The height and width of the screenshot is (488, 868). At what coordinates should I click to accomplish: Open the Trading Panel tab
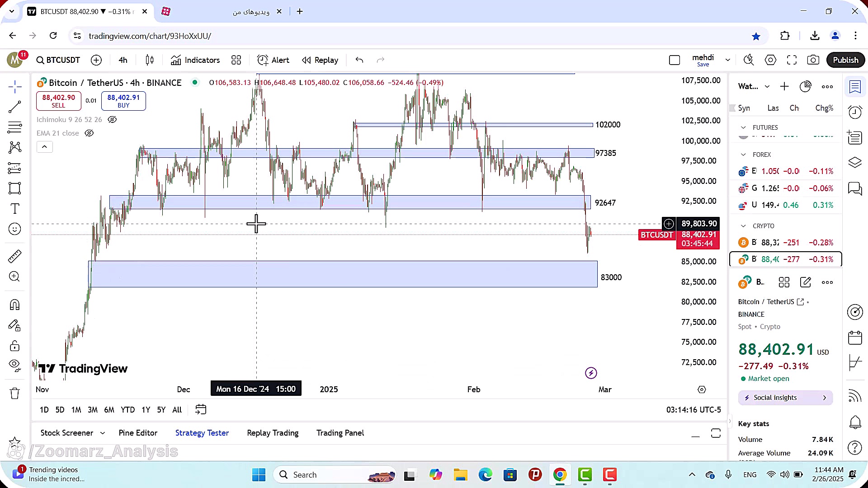pyautogui.click(x=340, y=433)
